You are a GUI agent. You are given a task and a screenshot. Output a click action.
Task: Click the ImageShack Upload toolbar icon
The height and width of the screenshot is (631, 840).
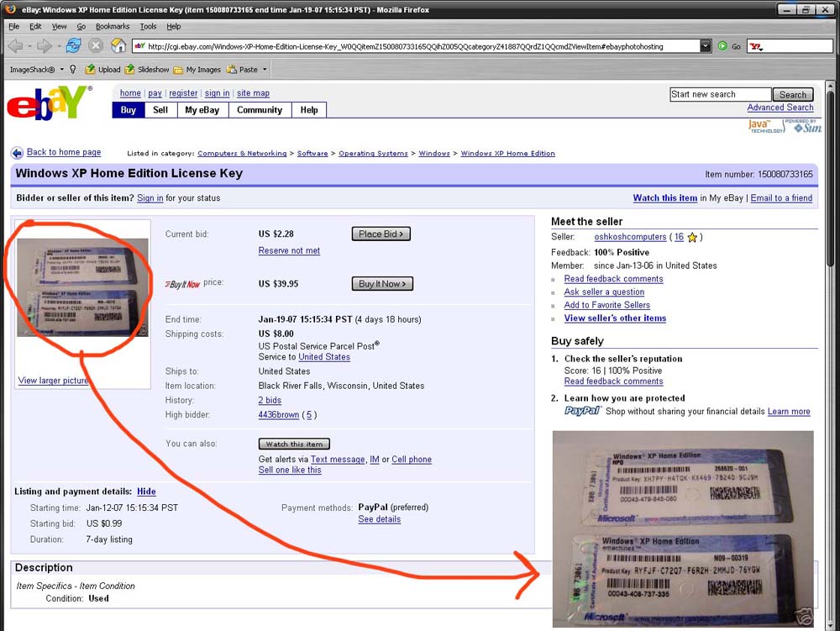pyautogui.click(x=103, y=70)
